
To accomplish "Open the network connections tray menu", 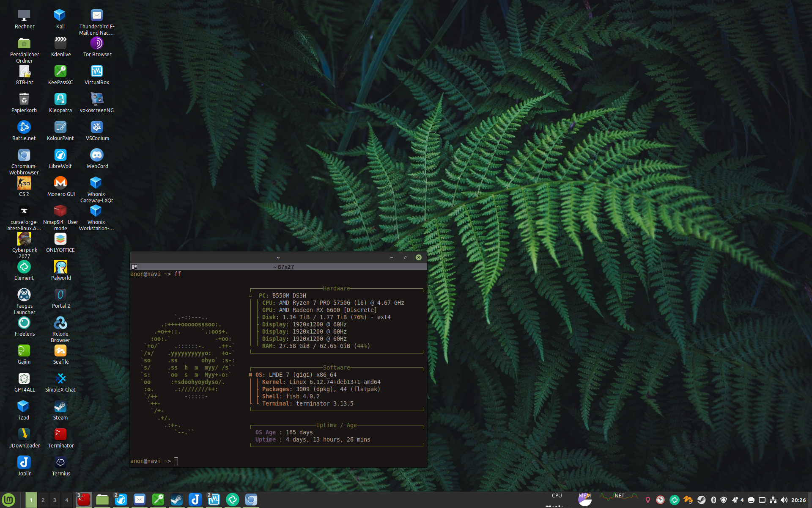I will point(773,500).
